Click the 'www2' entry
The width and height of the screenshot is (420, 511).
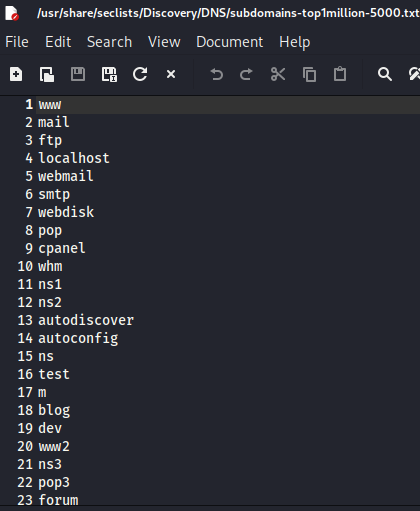coord(54,446)
